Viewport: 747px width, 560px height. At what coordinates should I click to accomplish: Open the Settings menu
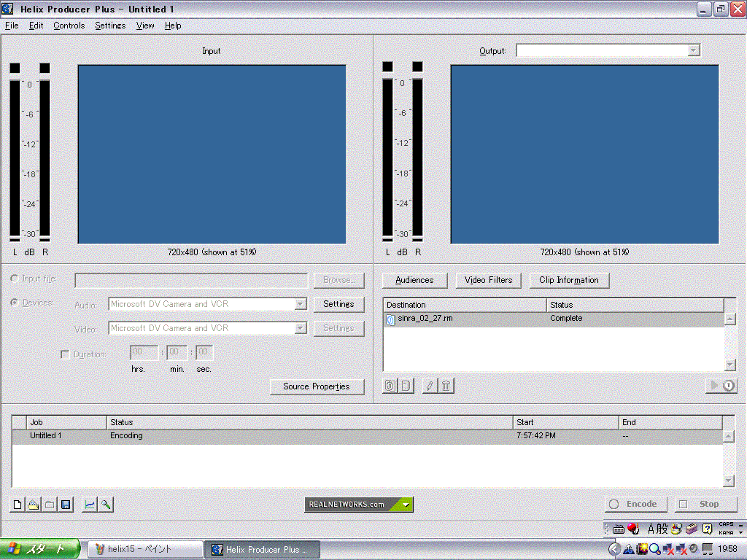pos(110,26)
